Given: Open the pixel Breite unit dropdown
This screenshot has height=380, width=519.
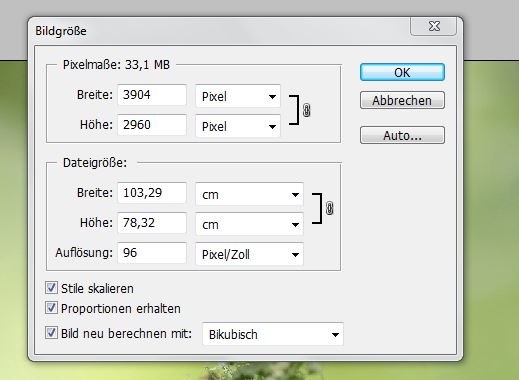Looking at the screenshot, I should [238, 96].
